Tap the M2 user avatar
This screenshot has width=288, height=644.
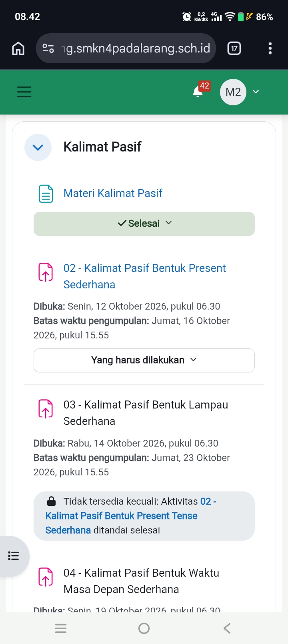coord(233,92)
